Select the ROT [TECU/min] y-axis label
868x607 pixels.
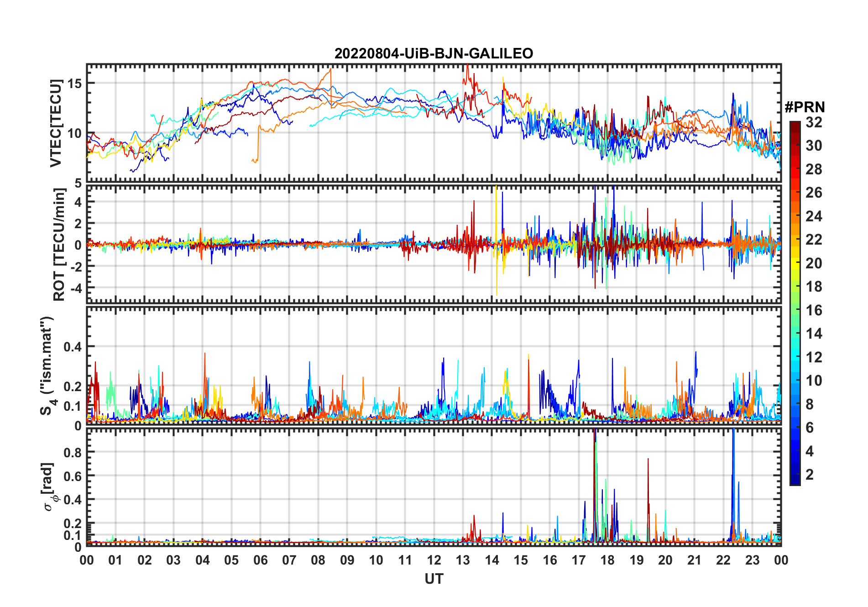pyautogui.click(x=59, y=244)
